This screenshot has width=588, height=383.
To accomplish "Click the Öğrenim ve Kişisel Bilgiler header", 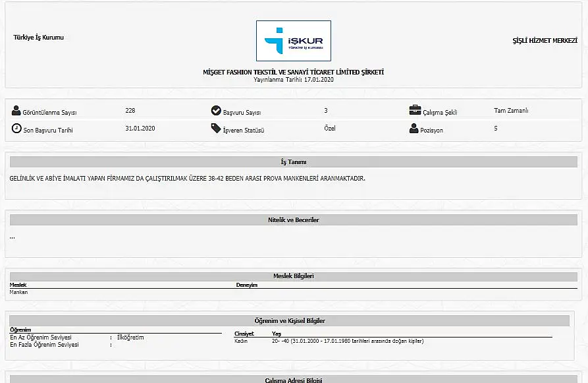I will (x=290, y=320).
